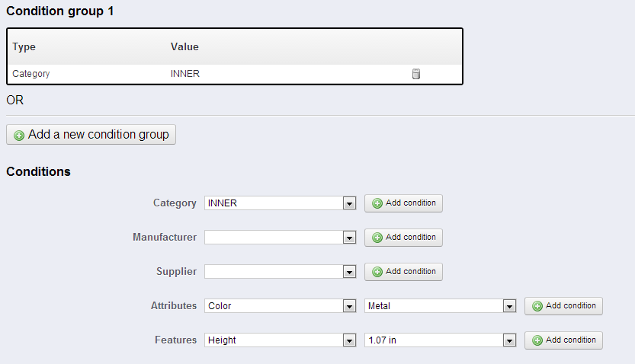Click the Attributes field label

174,306
